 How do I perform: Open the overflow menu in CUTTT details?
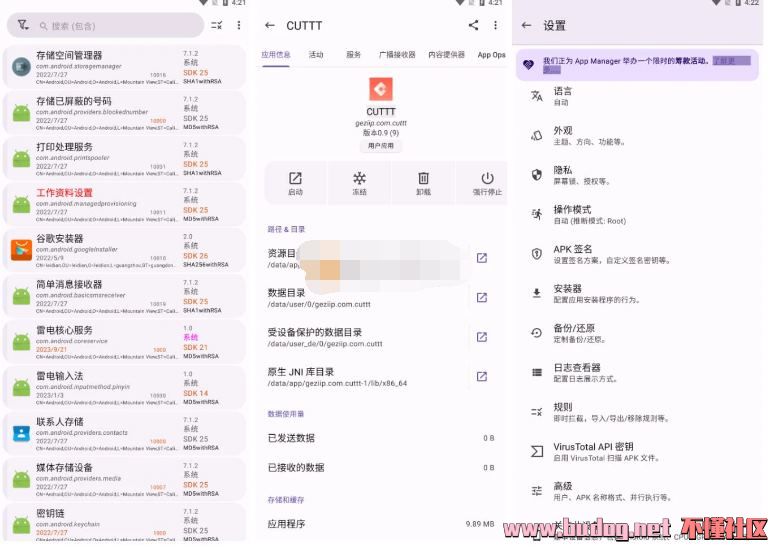(x=496, y=25)
